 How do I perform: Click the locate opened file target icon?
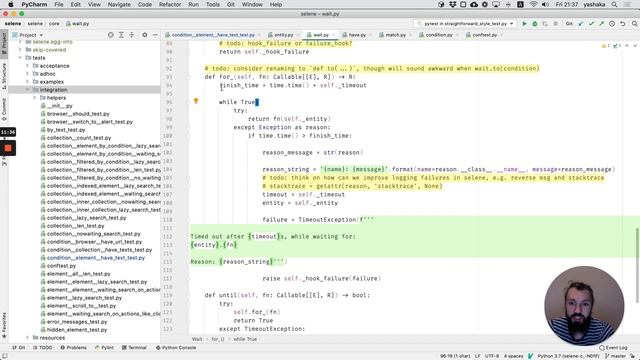coord(111,35)
